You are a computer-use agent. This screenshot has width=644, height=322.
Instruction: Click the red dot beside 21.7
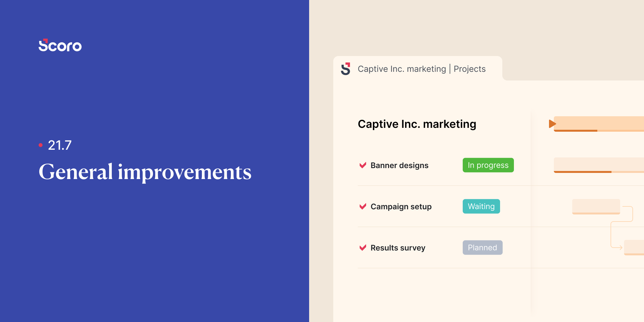(41, 145)
